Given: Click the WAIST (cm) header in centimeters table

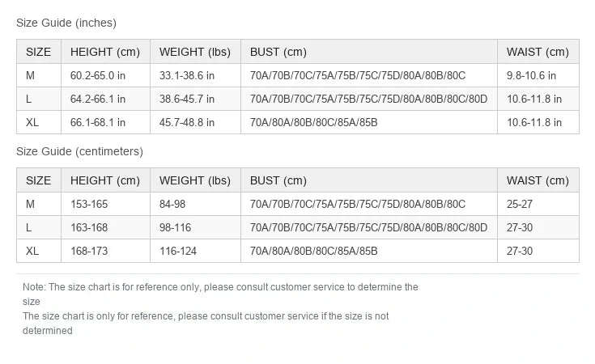Looking at the screenshot, I should (x=538, y=180).
